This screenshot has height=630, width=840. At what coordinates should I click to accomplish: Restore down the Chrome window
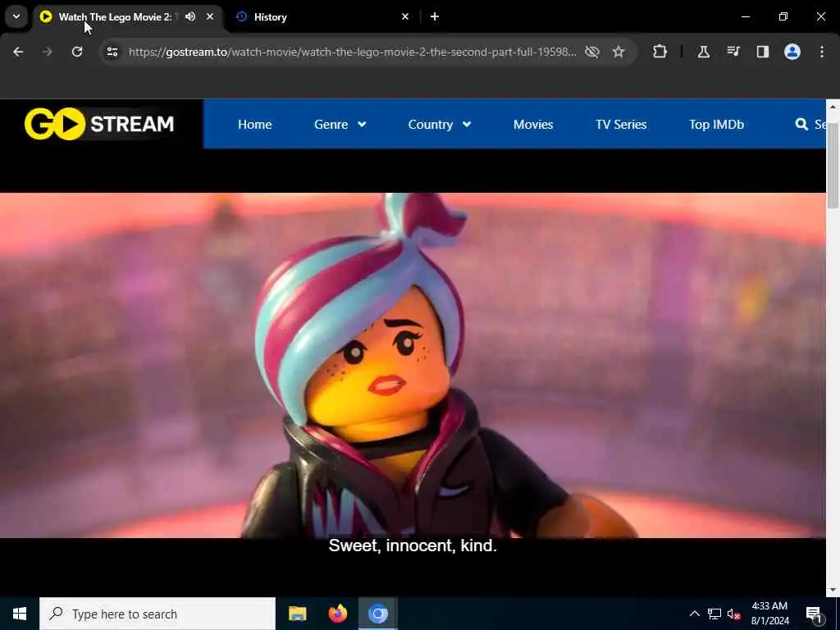pyautogui.click(x=783, y=16)
